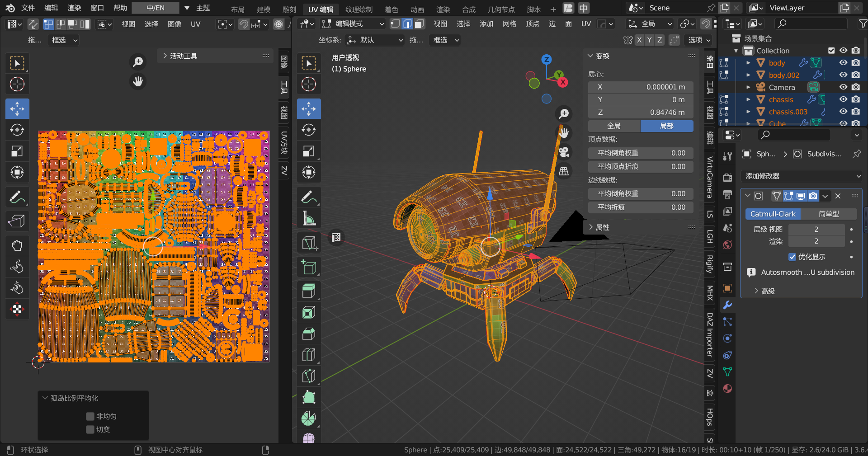Select the Inset Faces tool in 3D viewport
Image resolution: width=868 pixels, height=456 pixels.
309,312
